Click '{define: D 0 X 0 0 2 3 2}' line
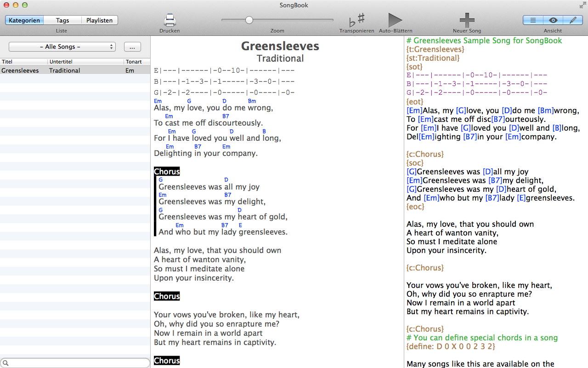Image resolution: width=588 pixels, height=368 pixels. pyautogui.click(x=451, y=346)
